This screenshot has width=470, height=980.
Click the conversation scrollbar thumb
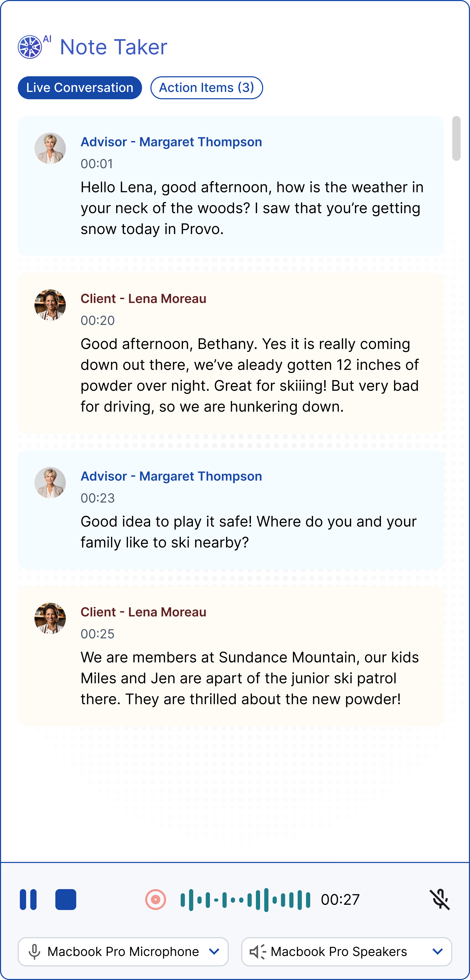tap(456, 138)
